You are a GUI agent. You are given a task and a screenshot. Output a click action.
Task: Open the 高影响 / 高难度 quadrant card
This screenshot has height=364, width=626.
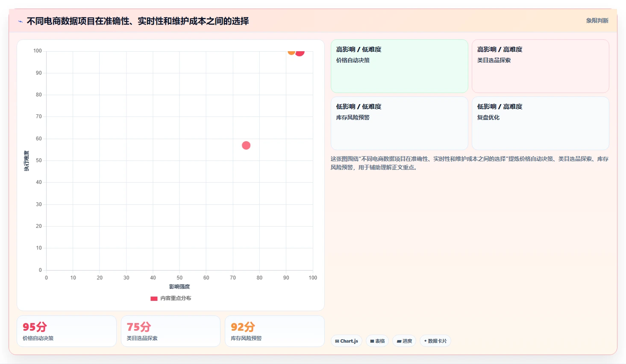click(x=541, y=66)
